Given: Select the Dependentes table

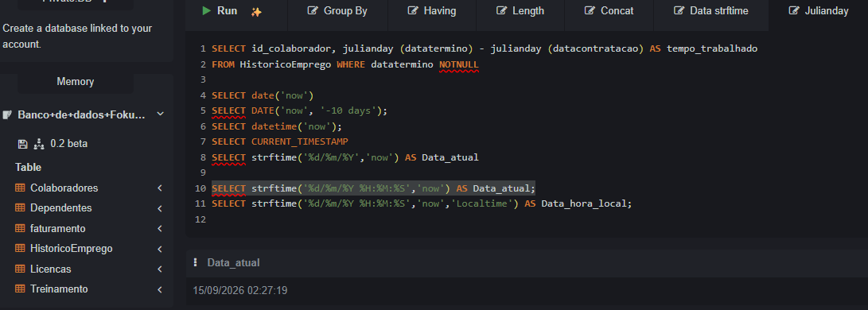Looking at the screenshot, I should (61, 208).
